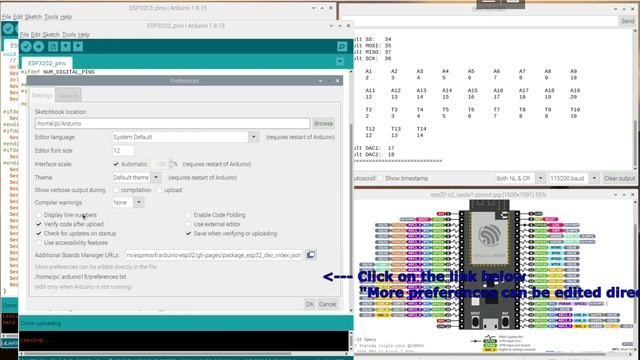Enable Code Folding checkbox

[188, 215]
